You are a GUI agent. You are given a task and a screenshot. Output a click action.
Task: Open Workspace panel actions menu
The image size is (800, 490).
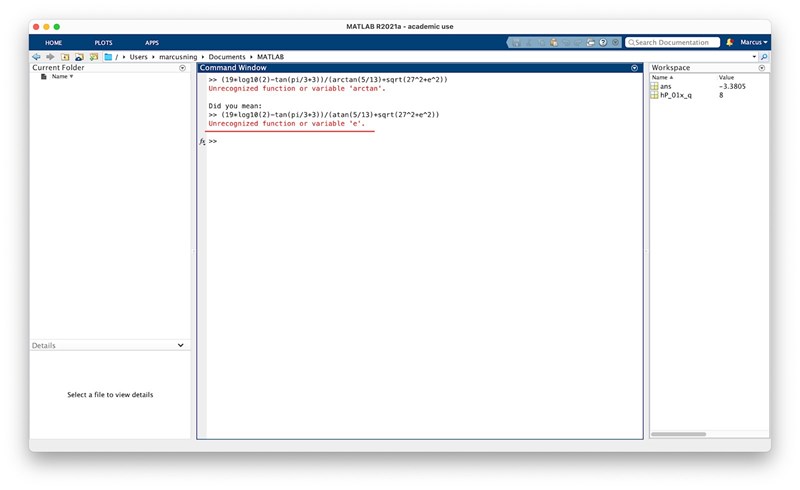(x=762, y=68)
